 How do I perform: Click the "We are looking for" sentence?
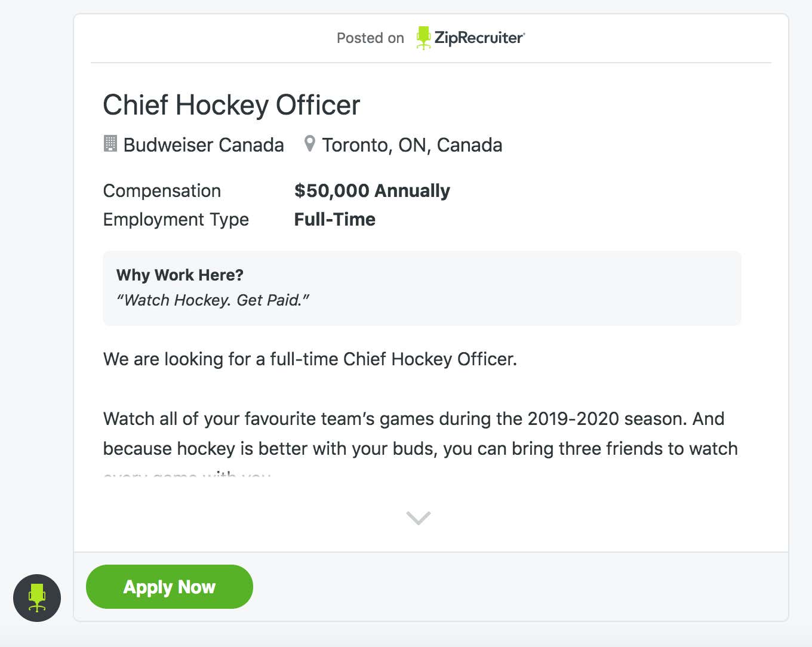coord(310,359)
